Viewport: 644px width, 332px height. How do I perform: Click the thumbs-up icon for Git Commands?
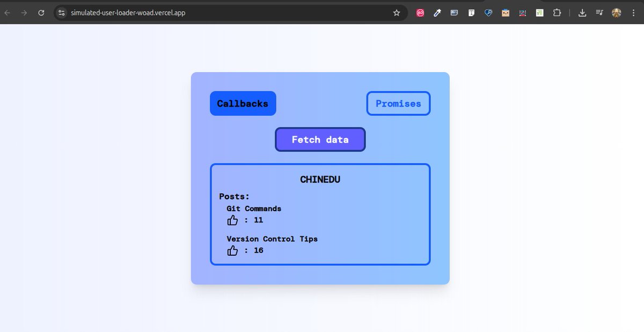pos(232,220)
